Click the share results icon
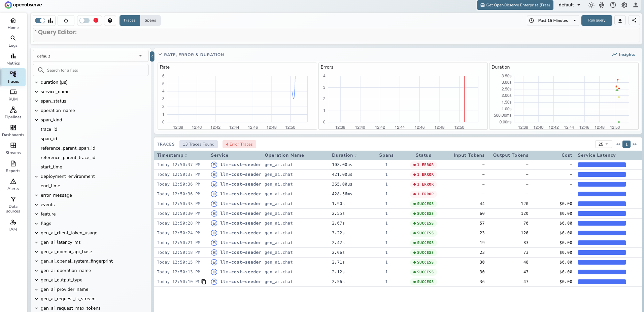 [634, 20]
